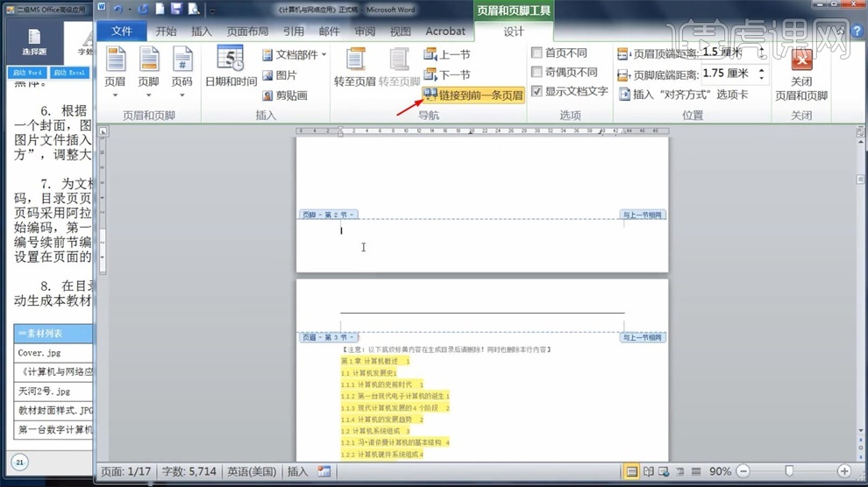
Task: Click zoom out minus button
Action: 743,471
